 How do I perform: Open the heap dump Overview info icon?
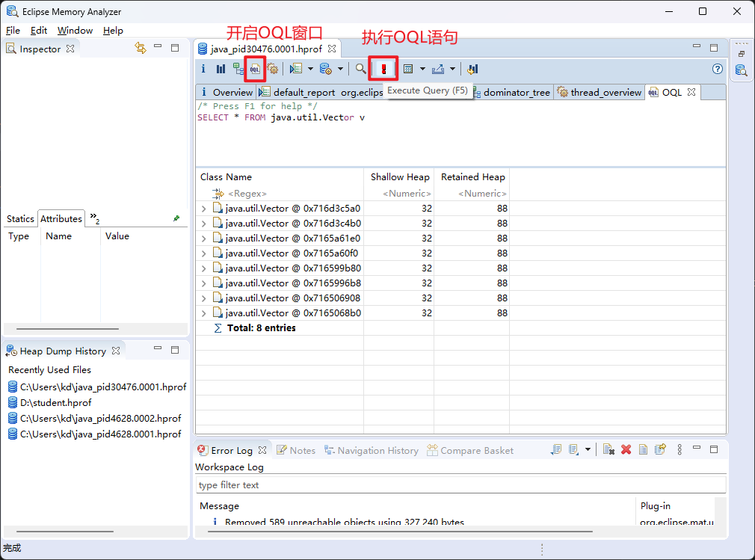click(x=203, y=69)
